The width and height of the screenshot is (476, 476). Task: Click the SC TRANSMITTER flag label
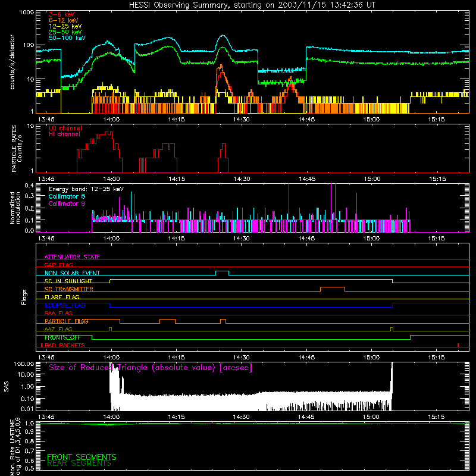click(x=69, y=289)
